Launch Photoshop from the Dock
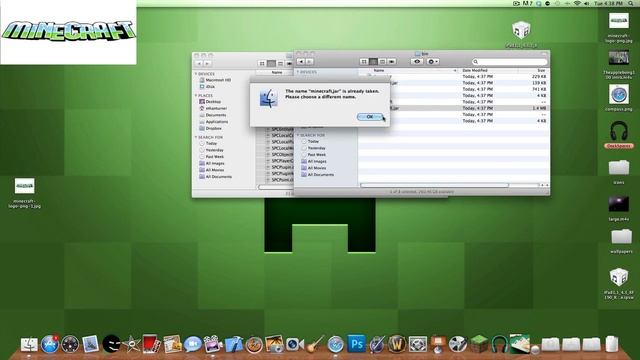This screenshot has height=360, width=640. pos(356,344)
